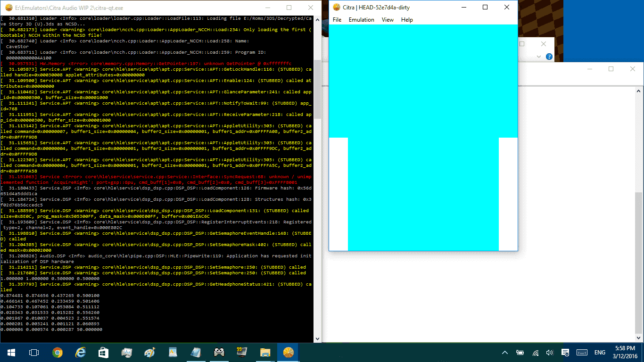The image size is (644, 362).
Task: Click the 'GetHeadphoneStatus:421' log line
Action: (x=156, y=287)
